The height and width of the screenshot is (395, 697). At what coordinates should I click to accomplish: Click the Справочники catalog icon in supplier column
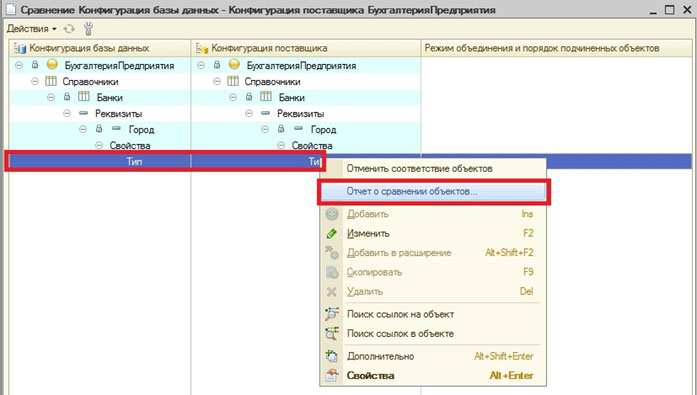[233, 81]
